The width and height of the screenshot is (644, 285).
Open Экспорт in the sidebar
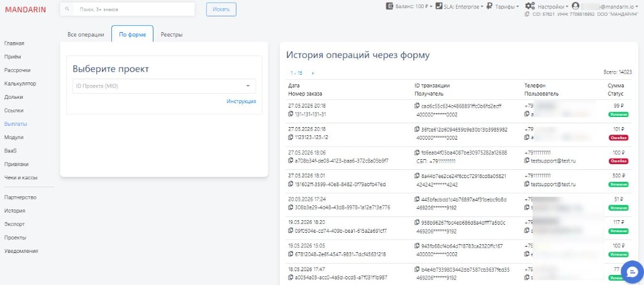(14, 224)
